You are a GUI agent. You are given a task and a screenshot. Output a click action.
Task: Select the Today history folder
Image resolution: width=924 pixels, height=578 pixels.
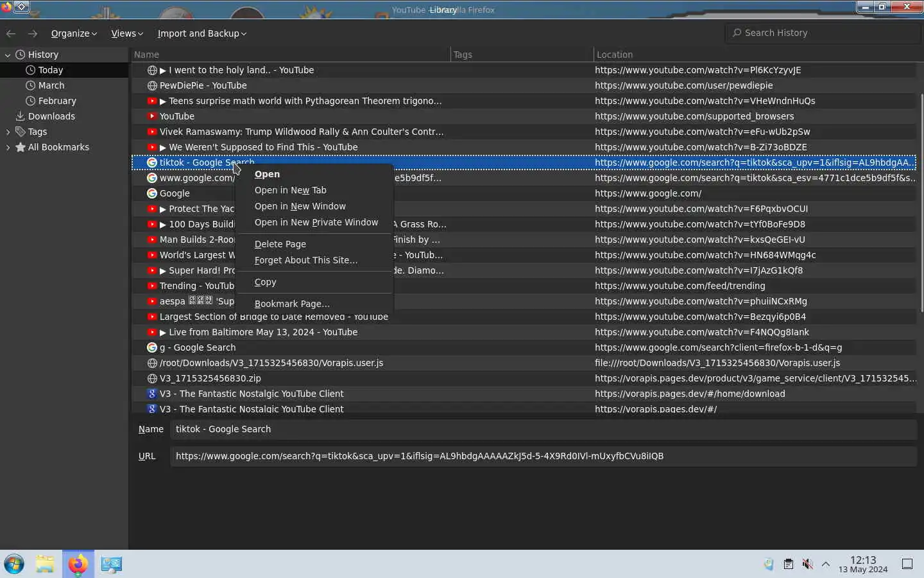coord(64,70)
